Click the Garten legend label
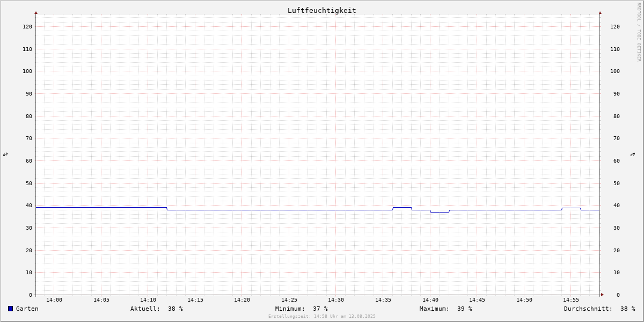644x322 pixels. (27, 309)
